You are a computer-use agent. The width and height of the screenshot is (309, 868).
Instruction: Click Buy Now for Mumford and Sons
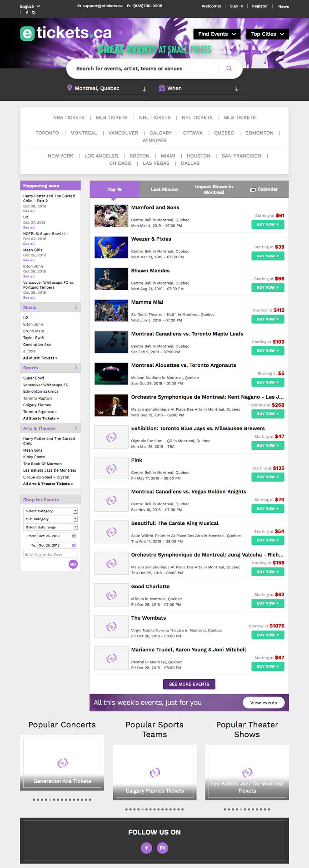click(x=268, y=224)
